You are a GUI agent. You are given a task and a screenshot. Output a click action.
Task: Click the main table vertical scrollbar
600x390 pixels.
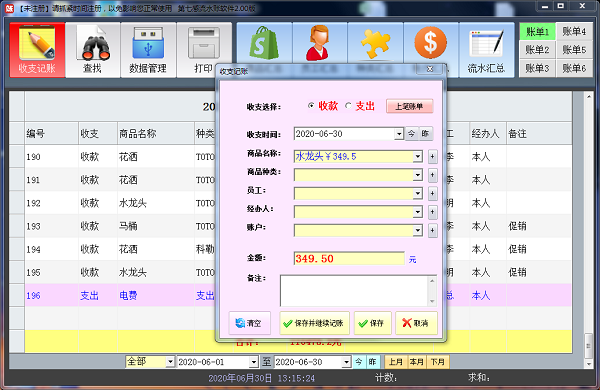coord(589,230)
